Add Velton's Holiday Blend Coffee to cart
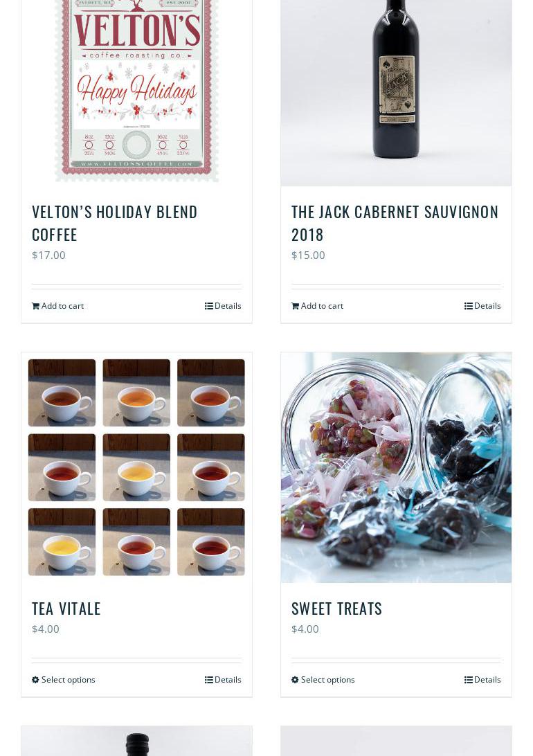 (x=58, y=306)
